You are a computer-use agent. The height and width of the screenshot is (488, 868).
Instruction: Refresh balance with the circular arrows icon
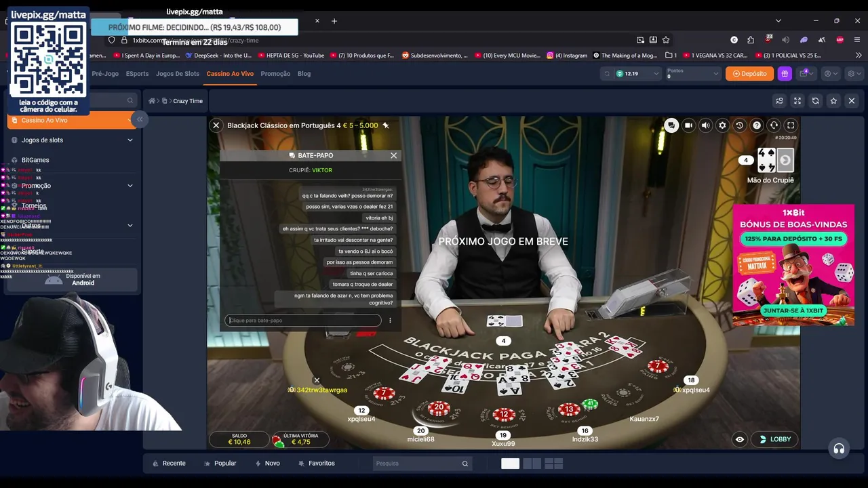click(x=606, y=73)
